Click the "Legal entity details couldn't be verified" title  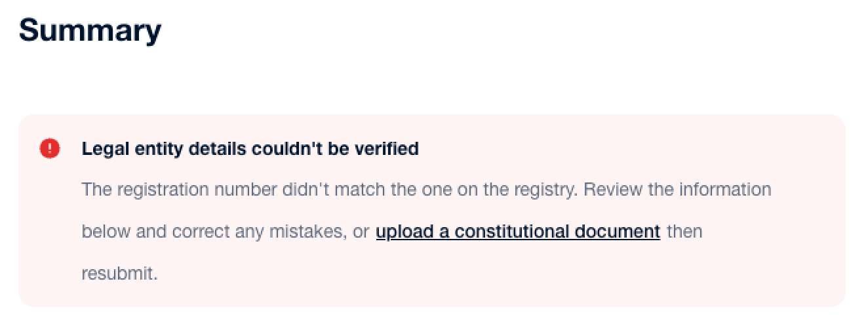[x=250, y=149]
